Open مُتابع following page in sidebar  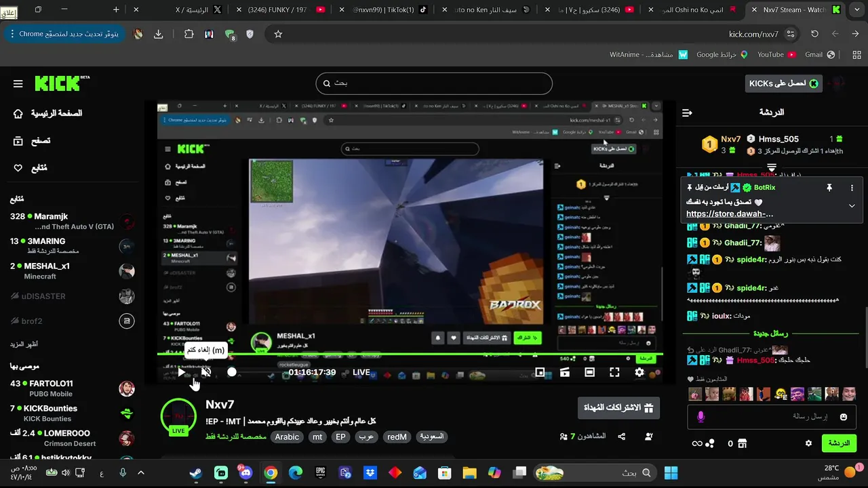pos(31,168)
